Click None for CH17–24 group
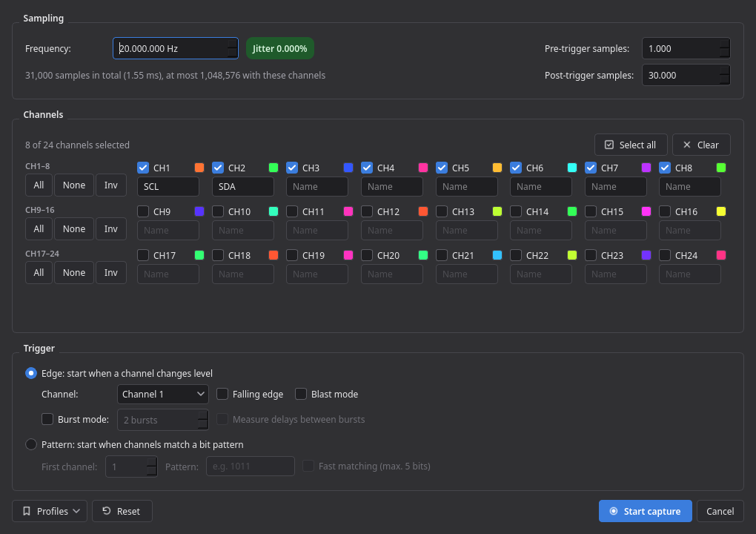This screenshot has width=756, height=534. pyautogui.click(x=74, y=272)
